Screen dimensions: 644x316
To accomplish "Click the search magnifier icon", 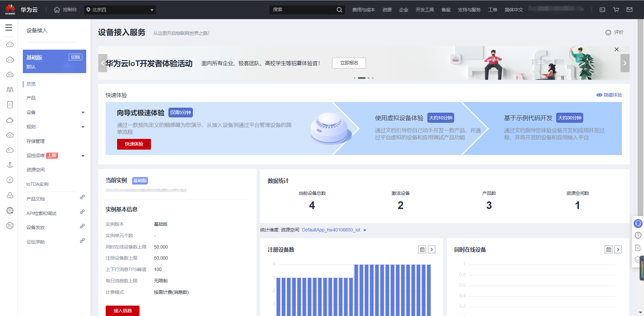I will [x=339, y=10].
